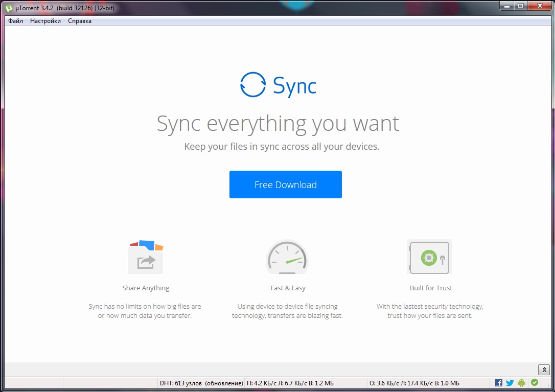Click the double-chevron collapse button
Viewport: 555px width, 392px height.
544,370
